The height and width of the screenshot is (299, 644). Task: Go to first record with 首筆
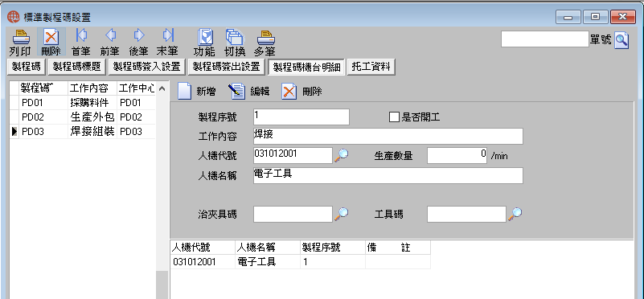pos(81,35)
